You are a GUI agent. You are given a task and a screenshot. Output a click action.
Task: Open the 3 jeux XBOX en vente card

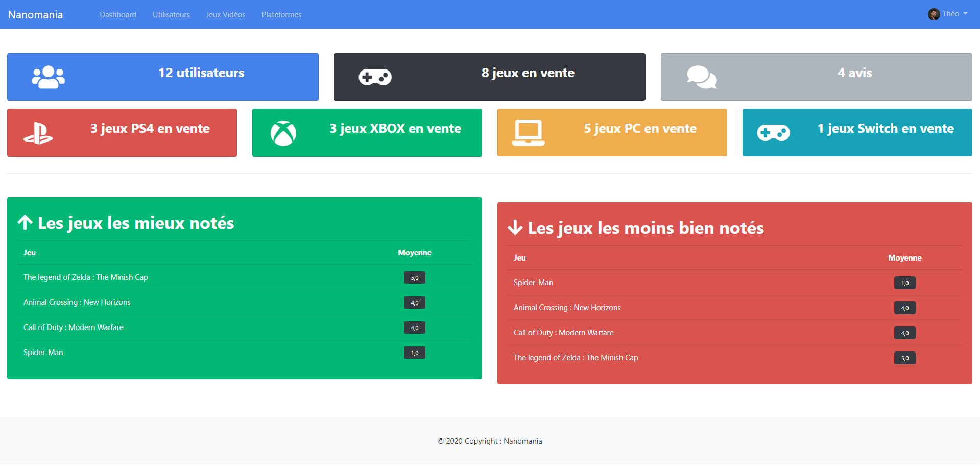(x=367, y=133)
